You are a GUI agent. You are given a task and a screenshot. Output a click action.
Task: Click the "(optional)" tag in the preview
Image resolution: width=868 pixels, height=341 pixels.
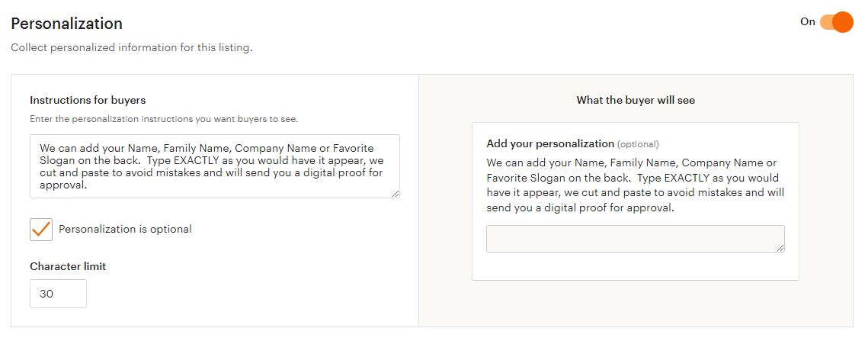coord(638,144)
